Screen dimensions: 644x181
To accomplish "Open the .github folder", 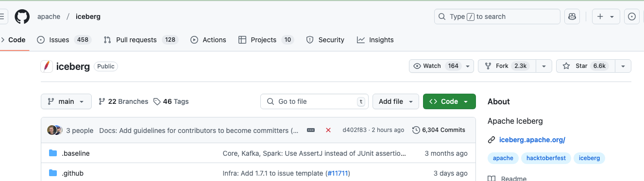I will point(73,173).
